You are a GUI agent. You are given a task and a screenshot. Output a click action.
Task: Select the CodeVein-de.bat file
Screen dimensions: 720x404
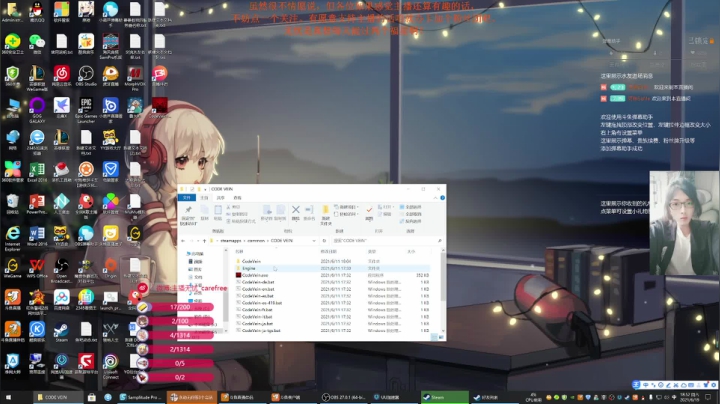pos(332,282)
